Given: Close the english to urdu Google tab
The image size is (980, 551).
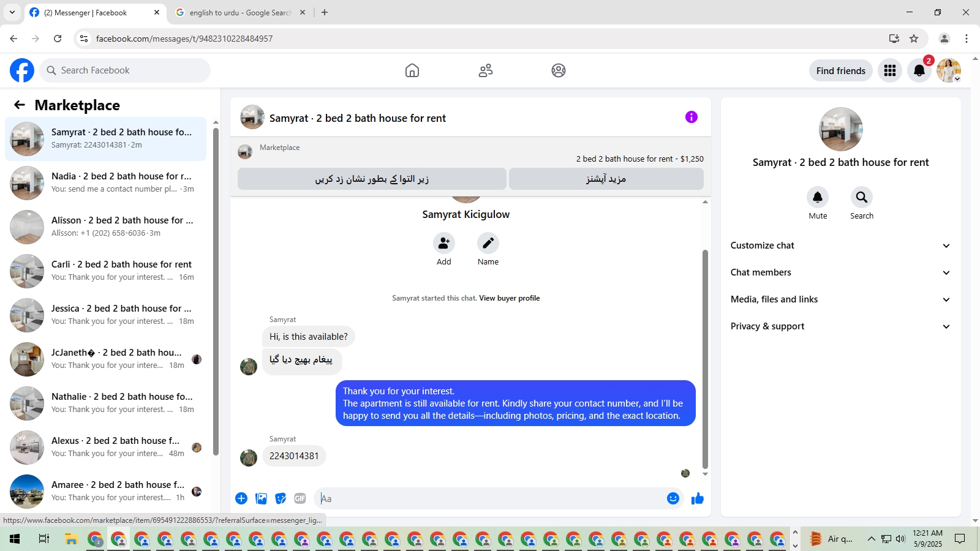Looking at the screenshot, I should pos(303,12).
